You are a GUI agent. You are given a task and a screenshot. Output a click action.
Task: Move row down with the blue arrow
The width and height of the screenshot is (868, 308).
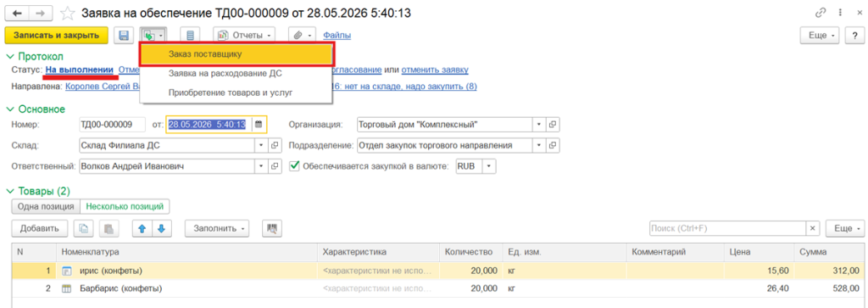tap(162, 228)
